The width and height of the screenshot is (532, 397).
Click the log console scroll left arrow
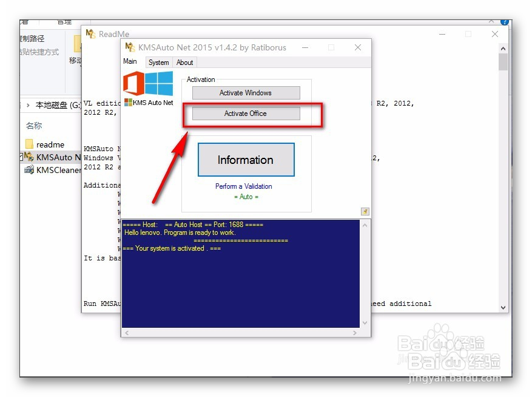click(127, 333)
